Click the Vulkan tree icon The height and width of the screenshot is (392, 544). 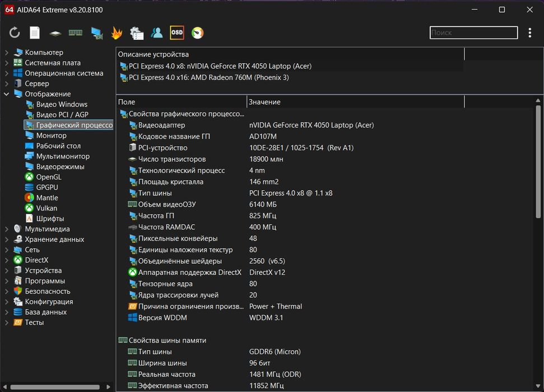coord(29,208)
